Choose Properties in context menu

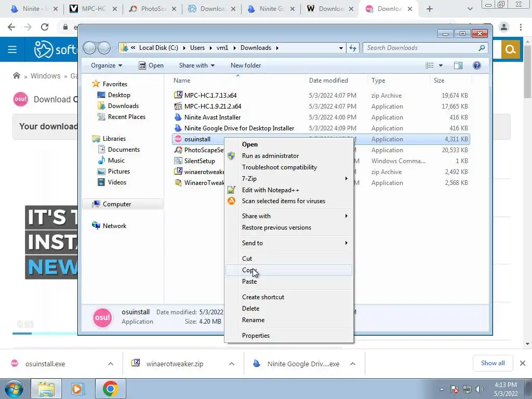(289, 336)
